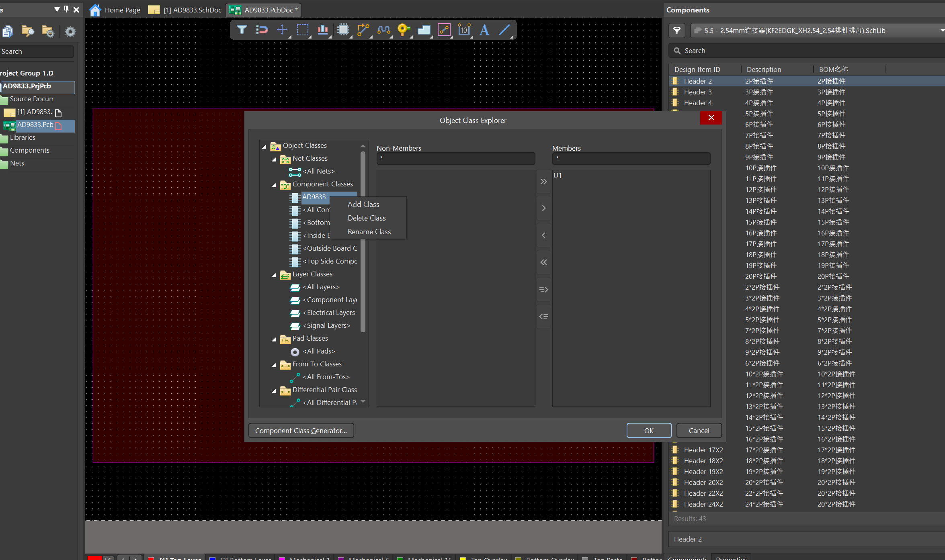This screenshot has width=945, height=560.
Task: Collapse the Net Classes tree node
Action: 274,159
